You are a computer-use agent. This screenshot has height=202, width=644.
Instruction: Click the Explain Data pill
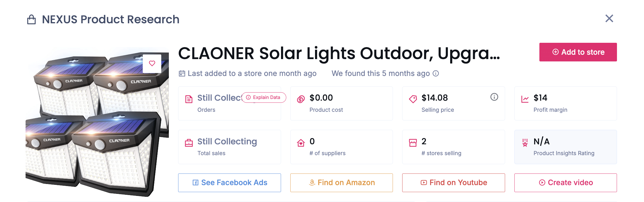tap(263, 98)
